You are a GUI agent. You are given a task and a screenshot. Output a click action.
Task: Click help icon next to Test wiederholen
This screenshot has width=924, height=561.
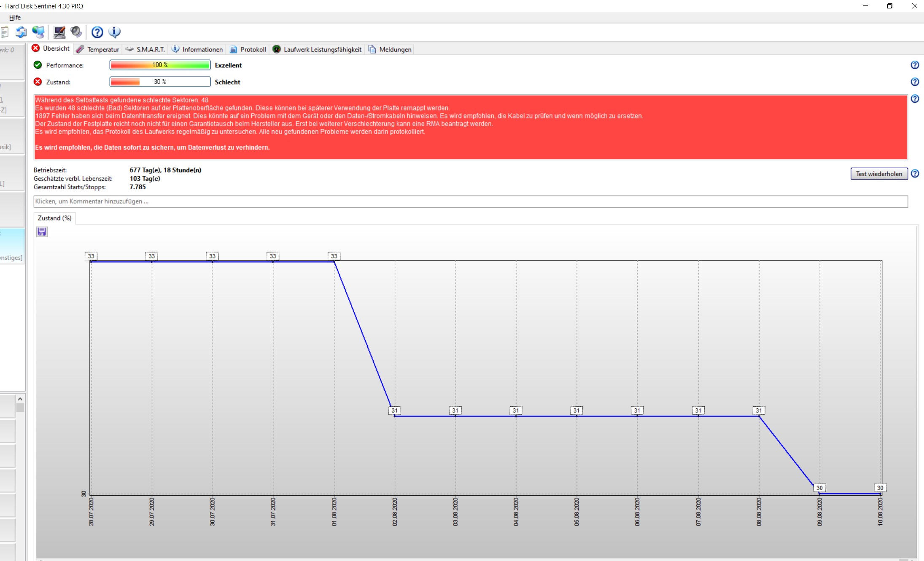point(914,174)
